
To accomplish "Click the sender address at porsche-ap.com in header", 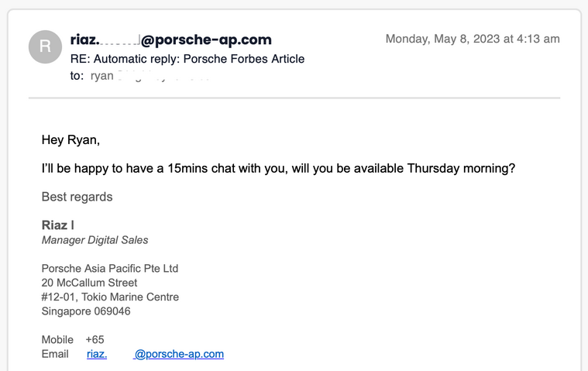I will coord(170,40).
